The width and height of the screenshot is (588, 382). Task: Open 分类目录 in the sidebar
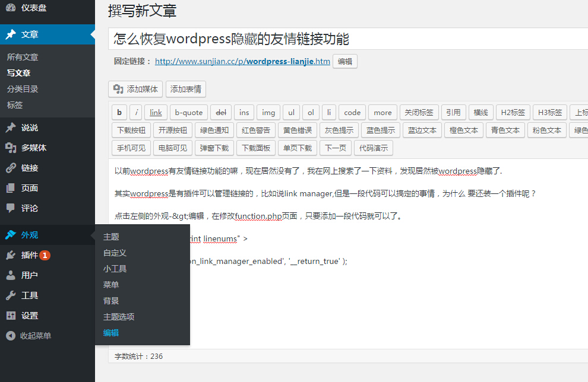(x=23, y=89)
